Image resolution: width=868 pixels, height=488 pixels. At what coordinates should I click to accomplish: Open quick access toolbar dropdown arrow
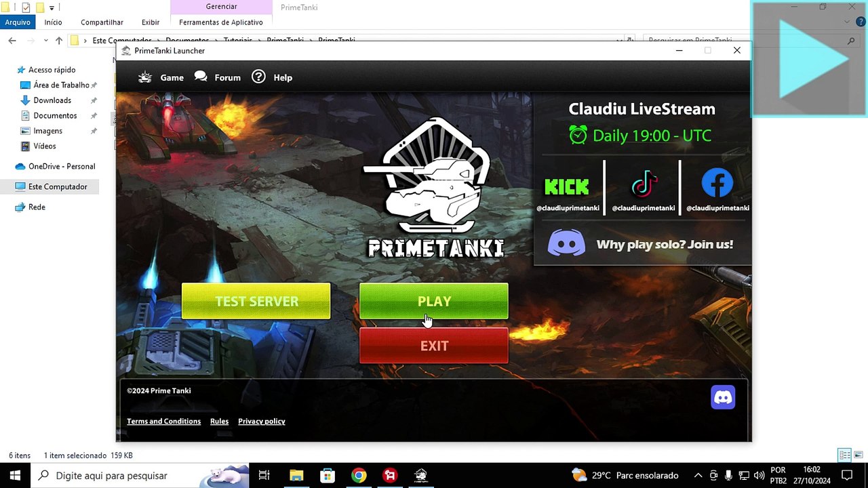click(52, 8)
